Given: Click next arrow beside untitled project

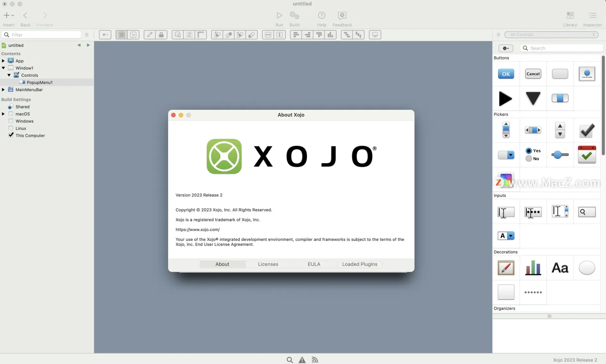Looking at the screenshot, I should 88,45.
